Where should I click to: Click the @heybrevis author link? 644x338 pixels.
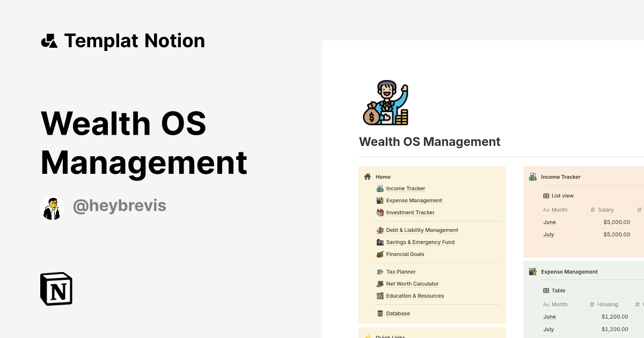(x=119, y=205)
